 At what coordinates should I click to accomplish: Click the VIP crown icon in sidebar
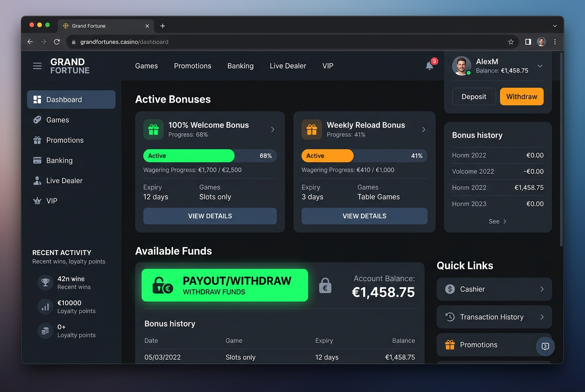[37, 201]
